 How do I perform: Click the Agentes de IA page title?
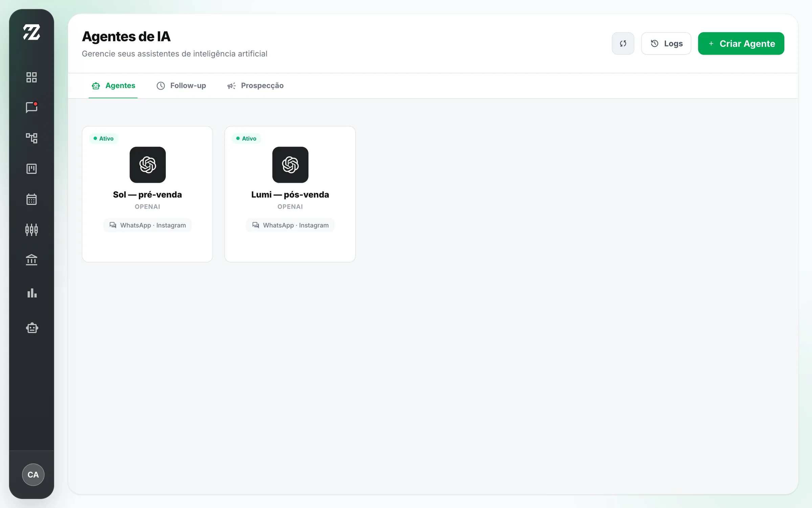pos(126,37)
